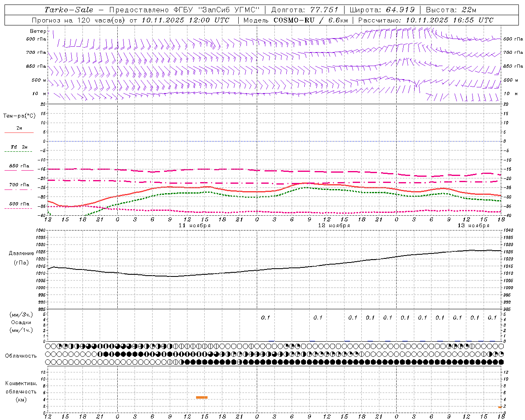Click the '(мм/1ч.)' precipitation unit label
This screenshot has height=420, width=525.
point(21,330)
